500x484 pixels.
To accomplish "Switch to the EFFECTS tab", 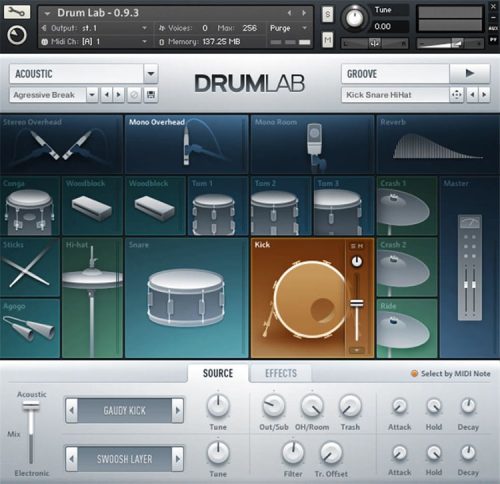I will 281,373.
